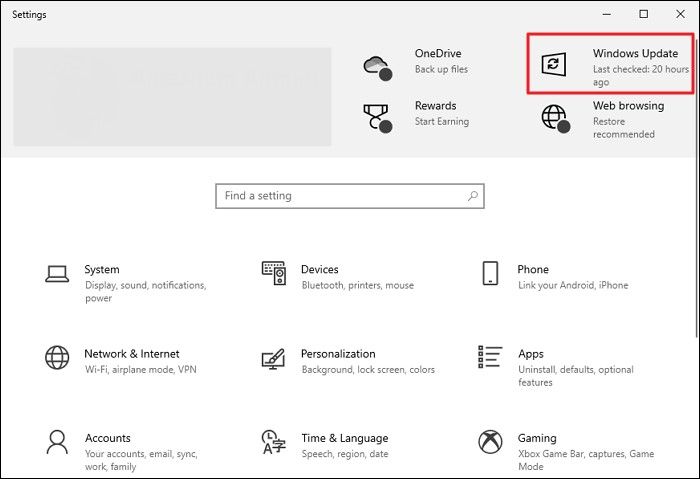The width and height of the screenshot is (700, 479).
Task: Open the Time & Language title link
Action: tap(345, 438)
